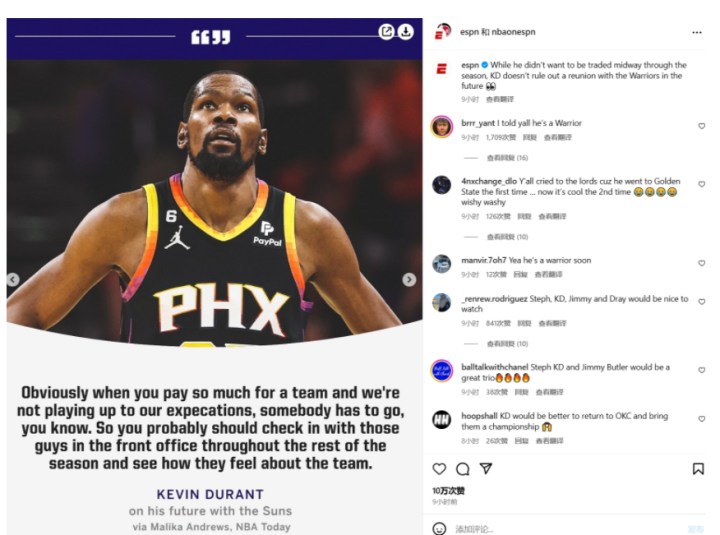Viewport: 720px width, 535px height.
Task: Like brrr_yant's comment
Action: (702, 126)
